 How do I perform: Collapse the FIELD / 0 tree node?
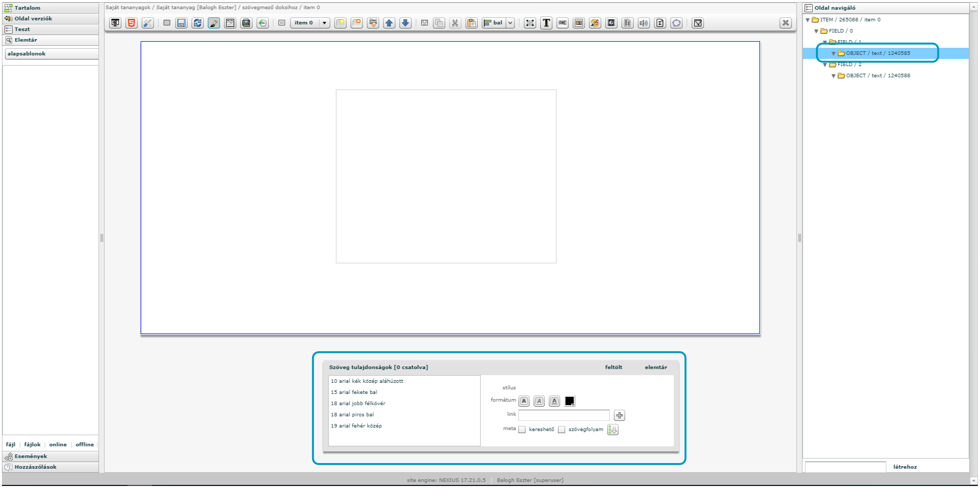coord(816,31)
